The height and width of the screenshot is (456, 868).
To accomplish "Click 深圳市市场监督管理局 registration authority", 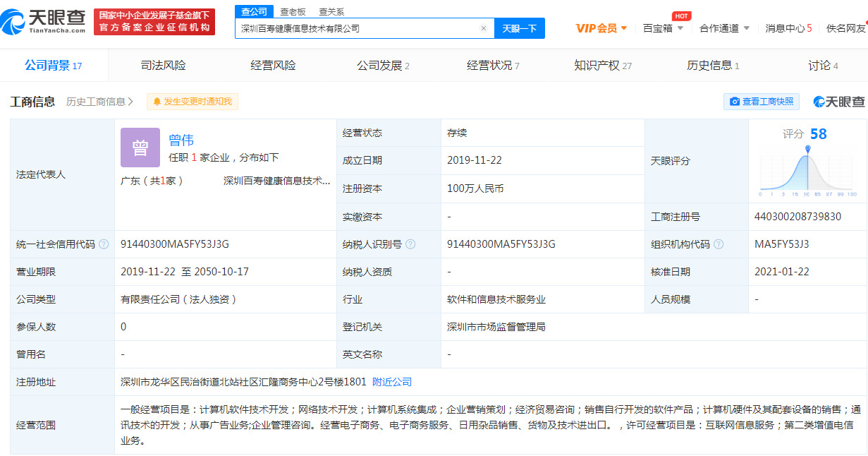I will coord(496,327).
